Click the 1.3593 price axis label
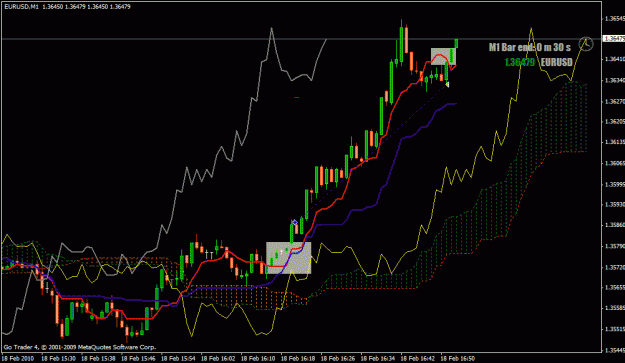The height and width of the screenshot is (363, 625). pos(614,204)
